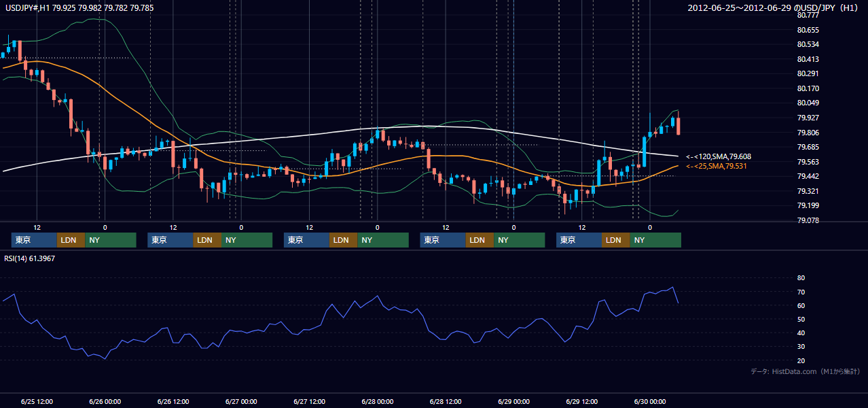This screenshot has width=868, height=408.
Task: Select the LDN session block for 6/28
Action: pos(480,240)
